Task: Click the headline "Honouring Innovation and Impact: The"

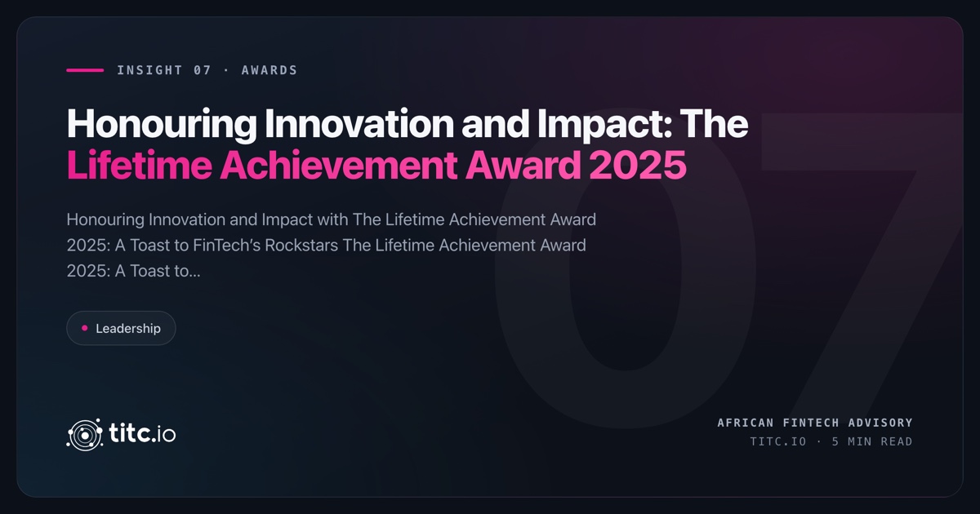Action: 408,125
